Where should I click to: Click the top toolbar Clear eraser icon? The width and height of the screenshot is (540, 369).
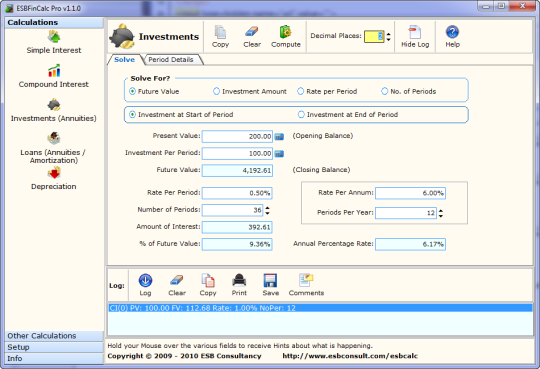[252, 32]
